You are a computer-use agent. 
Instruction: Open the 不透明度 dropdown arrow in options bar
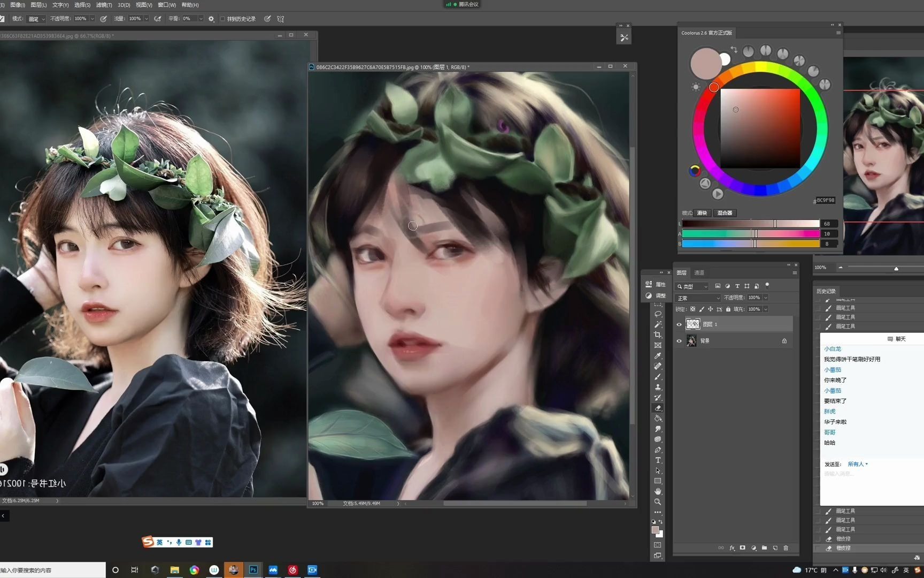[93, 19]
